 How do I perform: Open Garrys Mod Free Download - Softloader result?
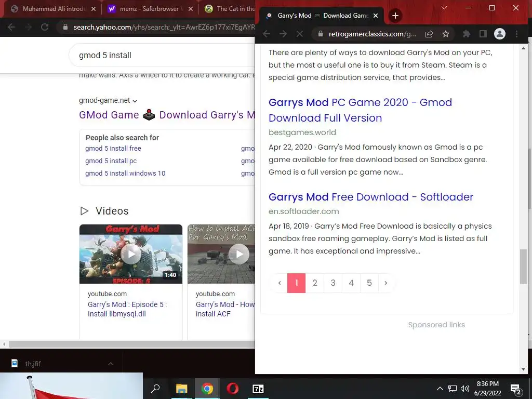click(371, 197)
